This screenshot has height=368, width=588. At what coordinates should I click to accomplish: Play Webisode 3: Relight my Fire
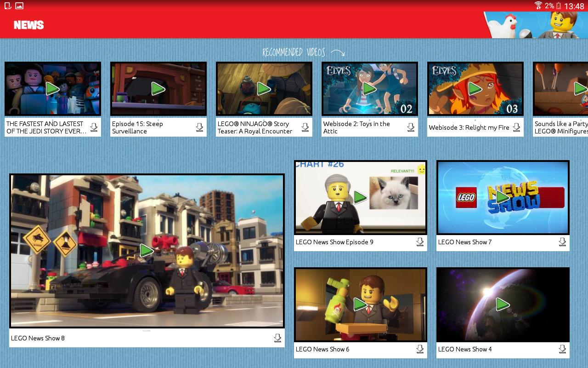coord(475,88)
